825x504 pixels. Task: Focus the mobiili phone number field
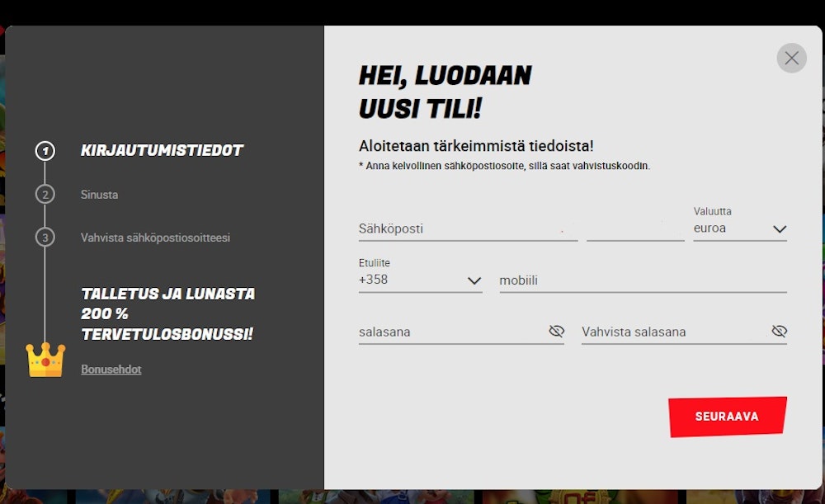tap(642, 280)
